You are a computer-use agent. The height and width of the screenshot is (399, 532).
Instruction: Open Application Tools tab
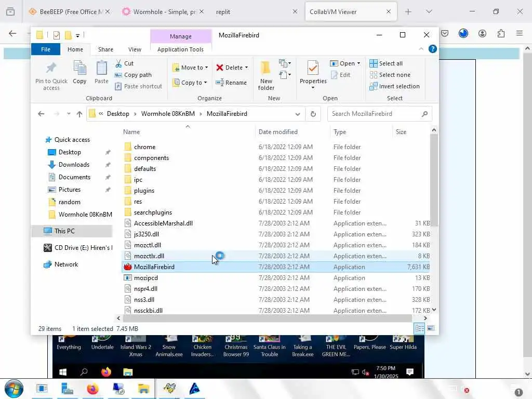pyautogui.click(x=180, y=49)
